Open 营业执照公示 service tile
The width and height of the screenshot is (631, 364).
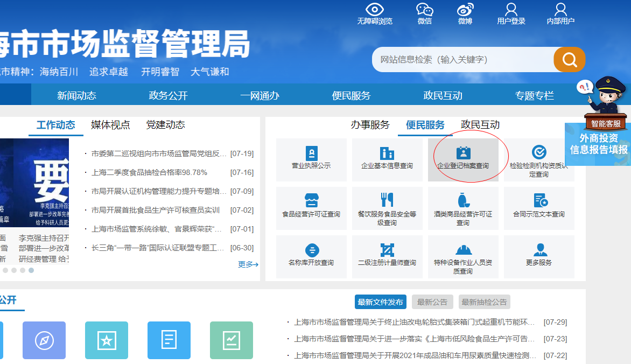tap(311, 160)
